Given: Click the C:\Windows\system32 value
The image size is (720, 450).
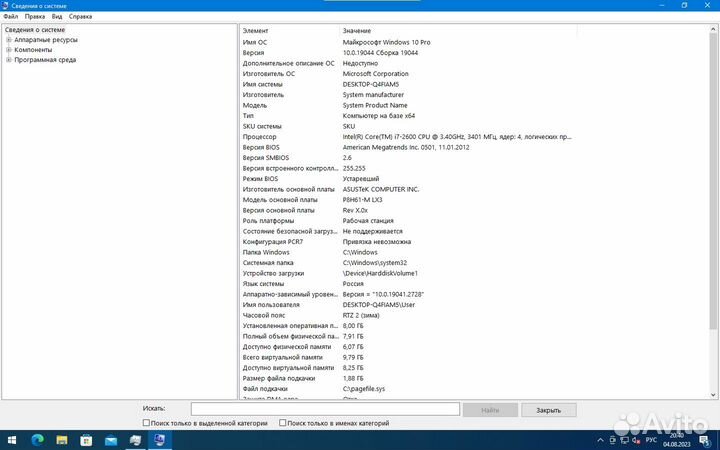Looking at the screenshot, I should pos(375,263).
